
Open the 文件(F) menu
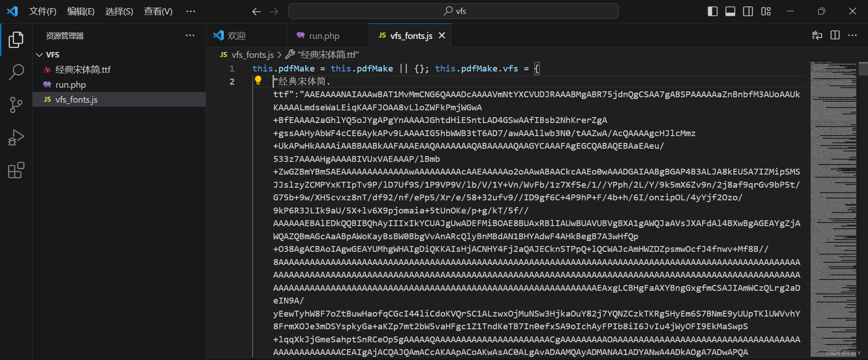[42, 11]
